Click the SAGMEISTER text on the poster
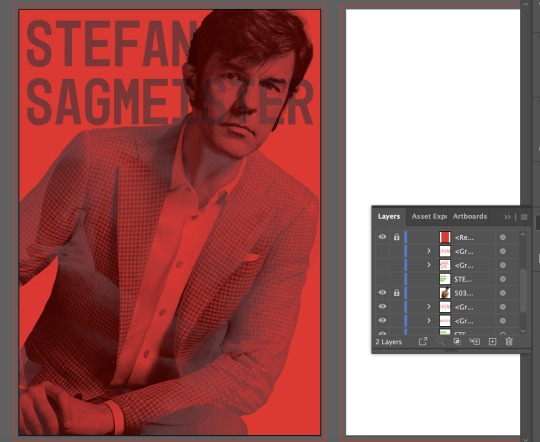The width and height of the screenshot is (540, 442). click(170, 102)
